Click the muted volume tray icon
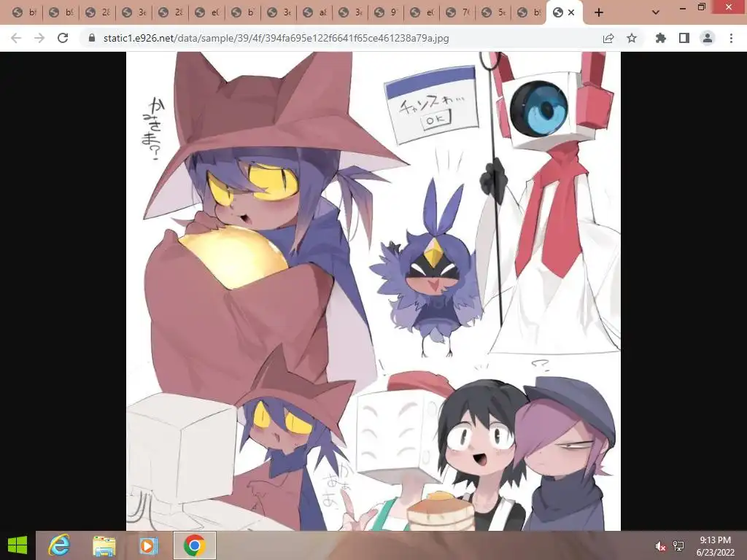This screenshot has width=747, height=560. click(659, 546)
